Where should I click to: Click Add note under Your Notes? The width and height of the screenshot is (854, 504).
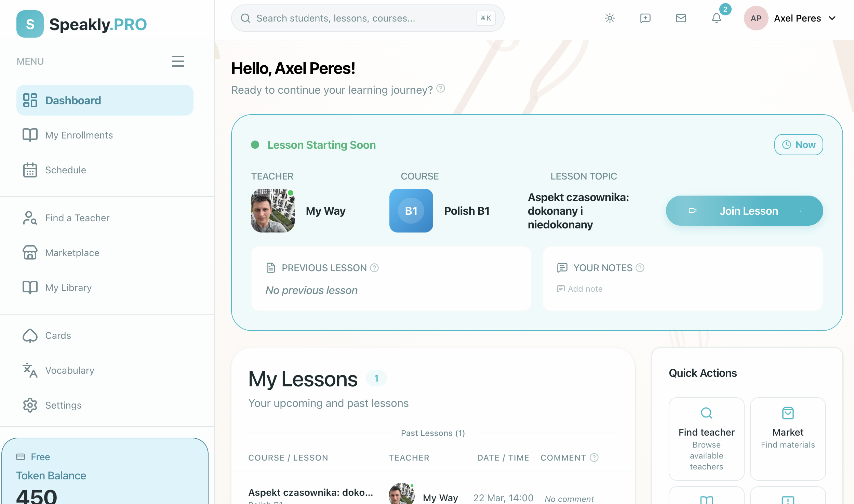[585, 289]
